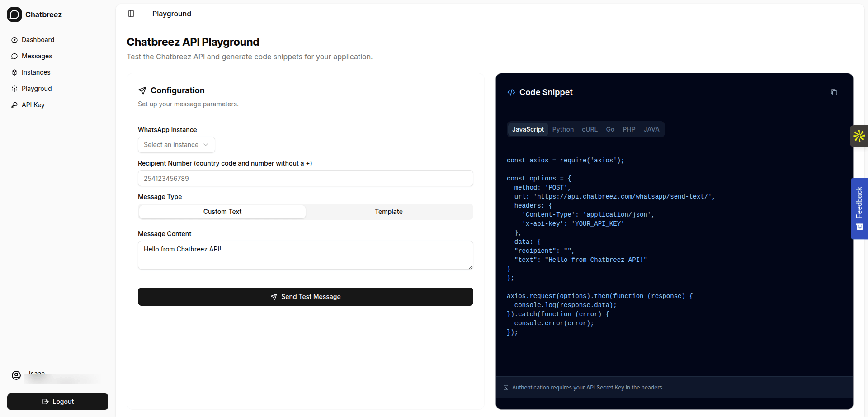Choose the Custom Text message type

222,212
